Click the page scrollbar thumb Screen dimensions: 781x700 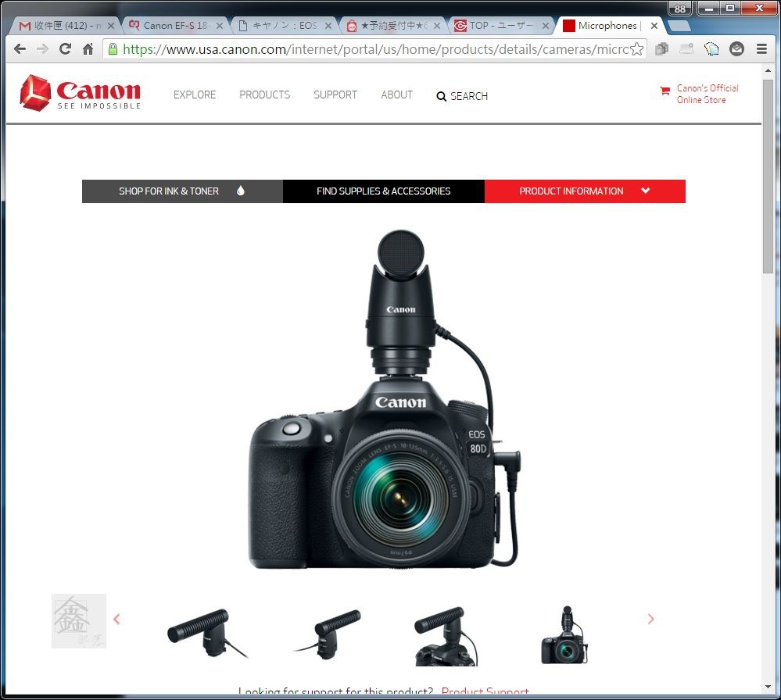[768, 176]
